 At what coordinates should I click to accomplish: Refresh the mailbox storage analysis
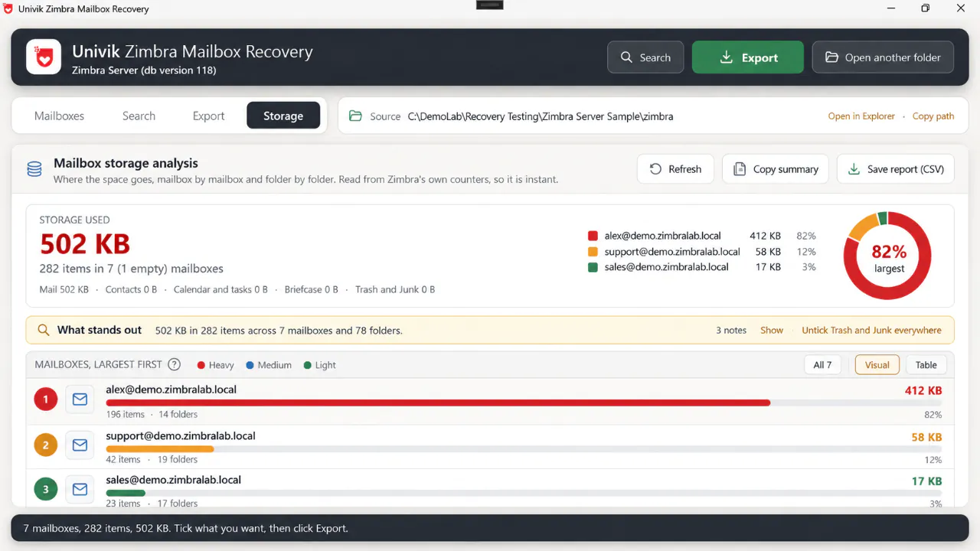[675, 169]
